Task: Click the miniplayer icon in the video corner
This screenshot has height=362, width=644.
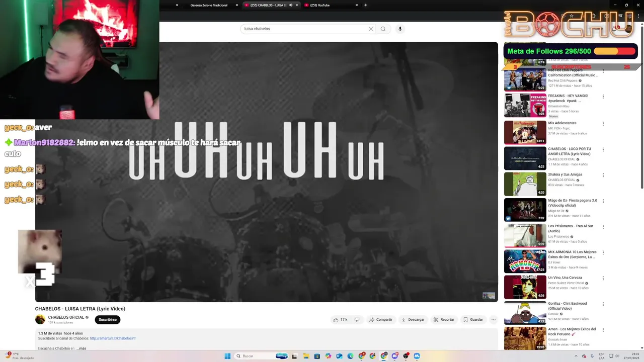Action: 489,296
